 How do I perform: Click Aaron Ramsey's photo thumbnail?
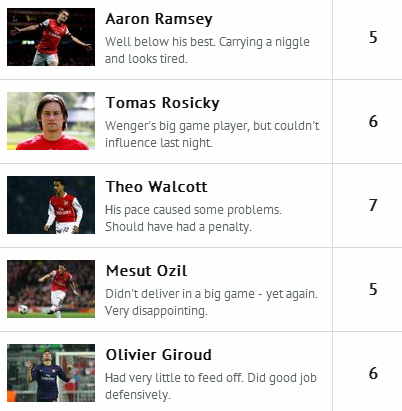click(51, 37)
